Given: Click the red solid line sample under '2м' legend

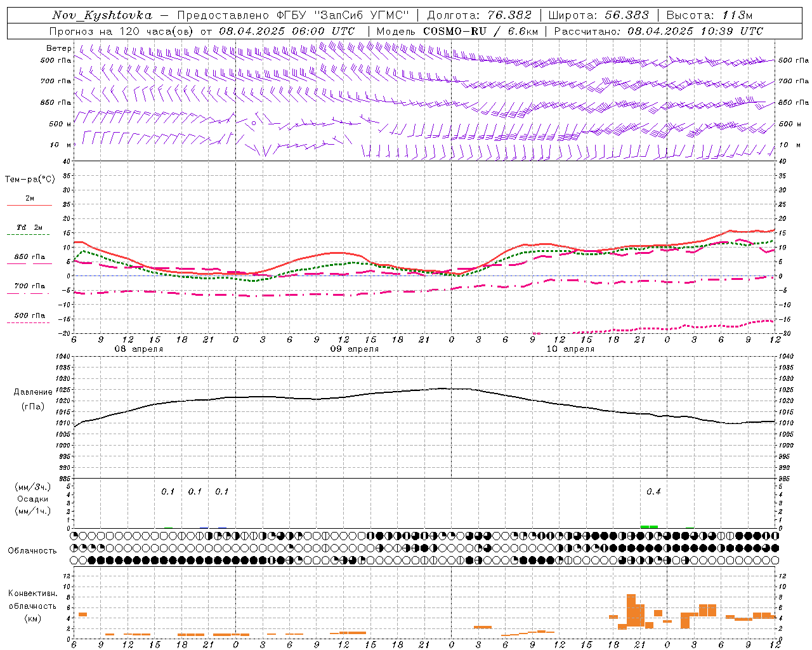Looking at the screenshot, I should click(29, 206).
